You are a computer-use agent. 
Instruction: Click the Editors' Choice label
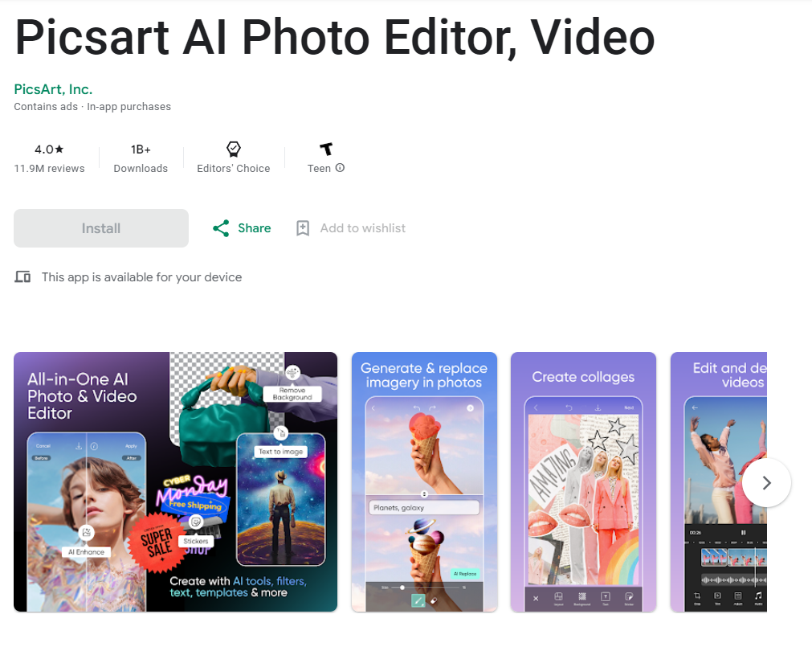234,169
